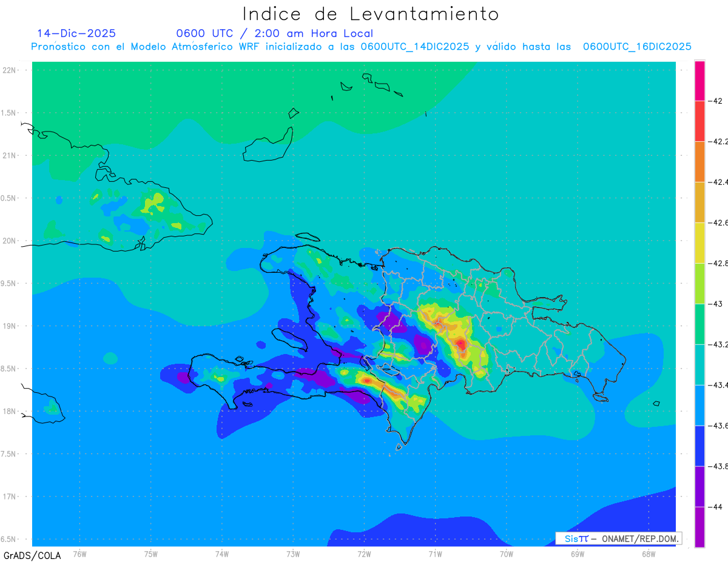Click the "18N" latitude label
This screenshot has height=562, width=728.
[10, 411]
